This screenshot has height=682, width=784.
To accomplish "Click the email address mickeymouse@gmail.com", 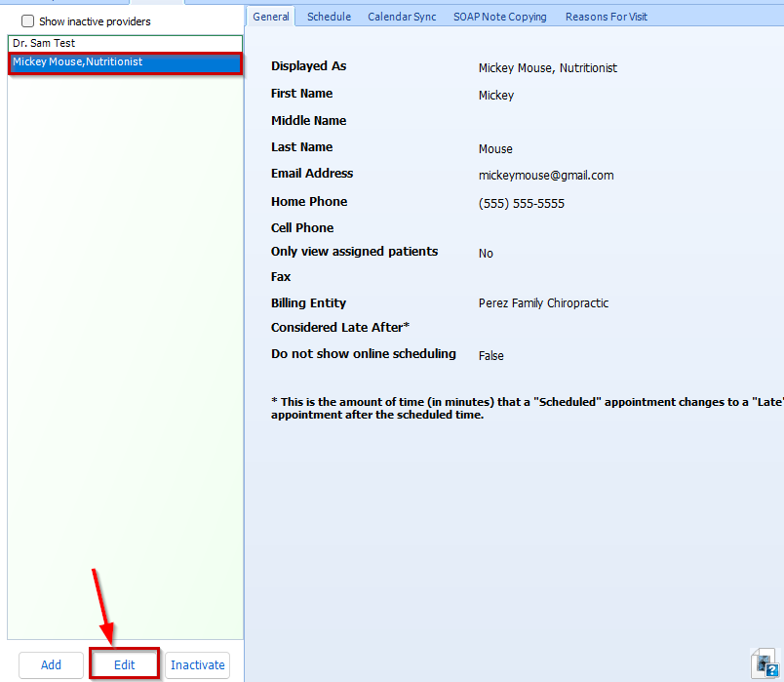I will click(546, 176).
